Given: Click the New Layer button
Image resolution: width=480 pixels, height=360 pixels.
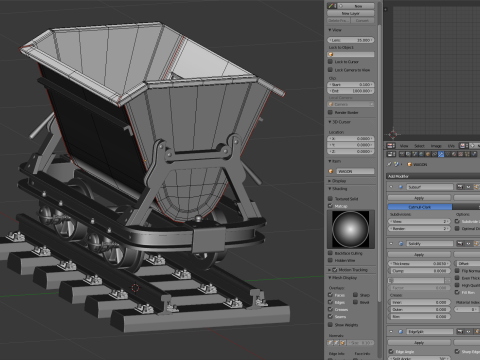Looking at the screenshot, I should pos(351,13).
